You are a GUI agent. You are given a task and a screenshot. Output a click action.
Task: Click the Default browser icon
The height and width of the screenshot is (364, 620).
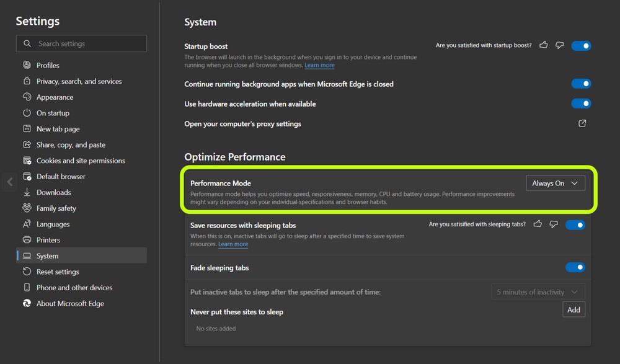27,176
